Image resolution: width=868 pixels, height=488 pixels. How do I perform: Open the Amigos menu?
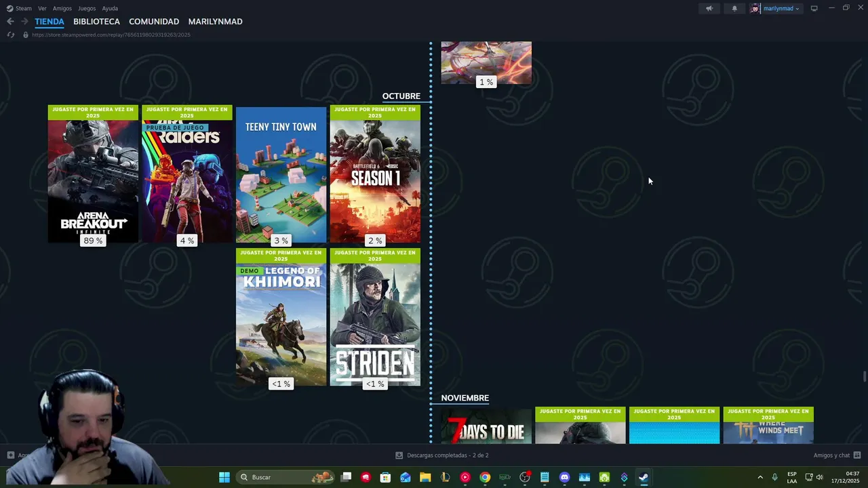(x=62, y=8)
